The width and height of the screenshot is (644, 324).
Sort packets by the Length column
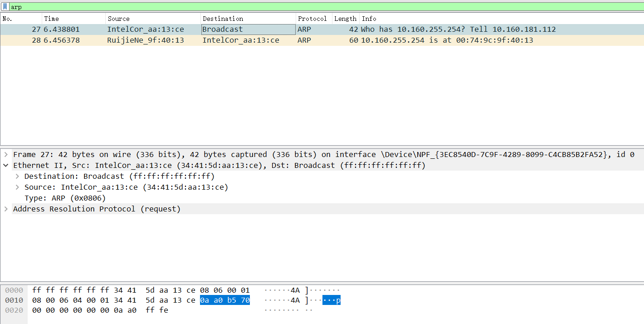(346, 19)
